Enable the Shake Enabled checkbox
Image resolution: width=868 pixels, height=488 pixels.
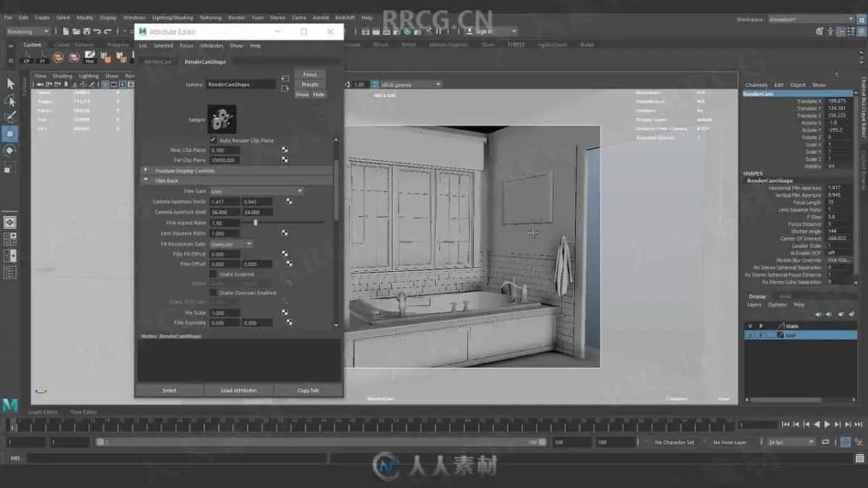click(213, 274)
